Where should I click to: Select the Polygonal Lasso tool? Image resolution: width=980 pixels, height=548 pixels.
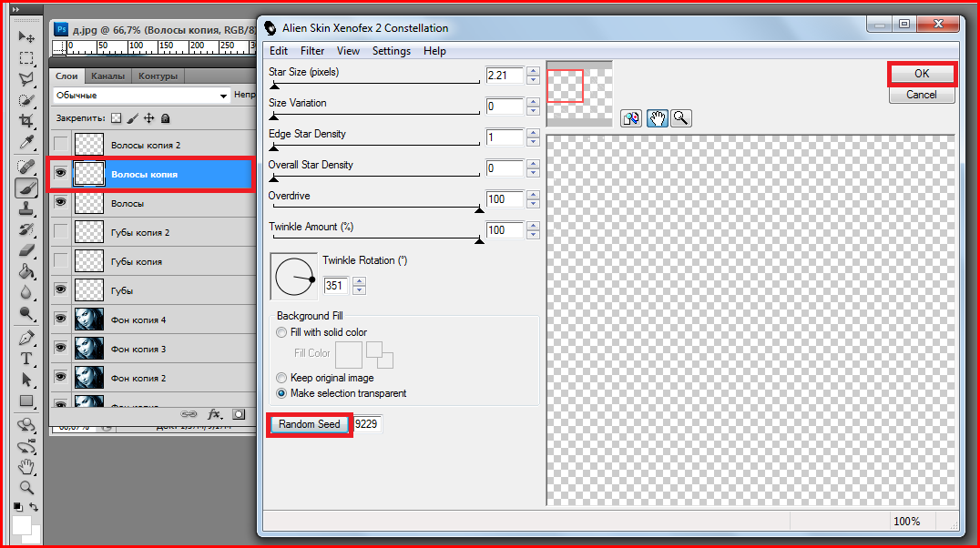point(26,78)
